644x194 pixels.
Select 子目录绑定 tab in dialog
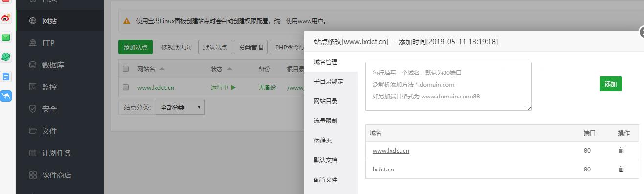331,82
